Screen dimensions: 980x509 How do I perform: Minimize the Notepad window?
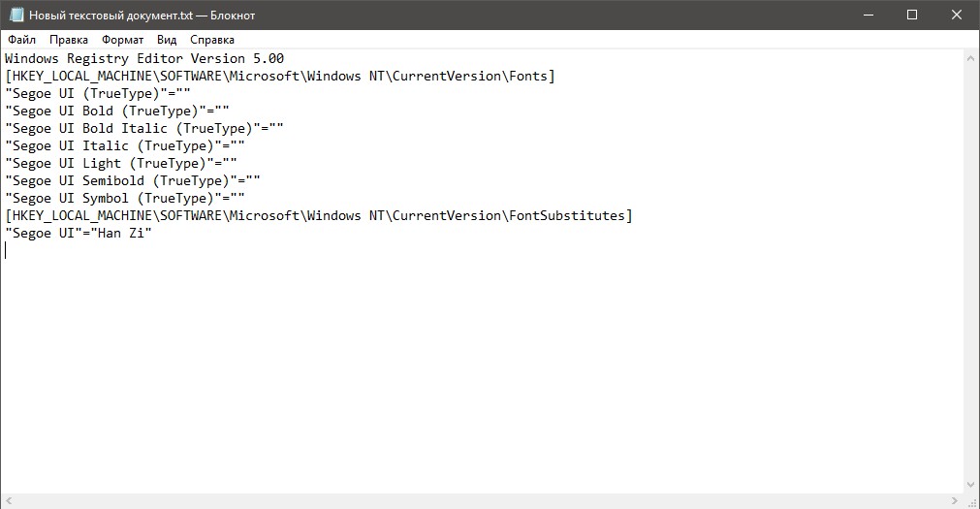coord(868,16)
